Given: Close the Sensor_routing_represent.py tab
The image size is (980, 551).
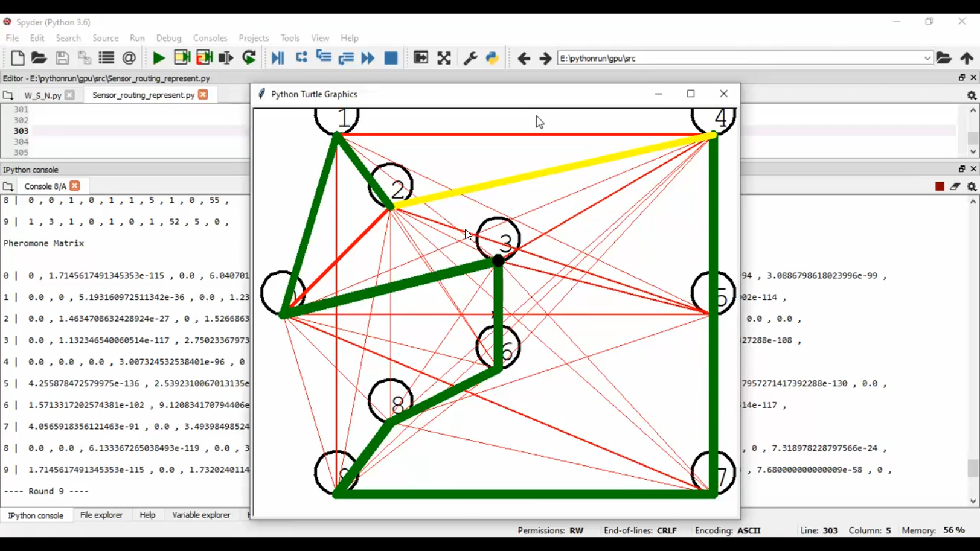Looking at the screenshot, I should [x=203, y=95].
